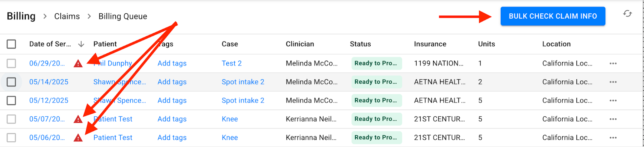Click warning triangle on Phil Dunphy row
The height and width of the screenshot is (147, 644).
tap(78, 63)
